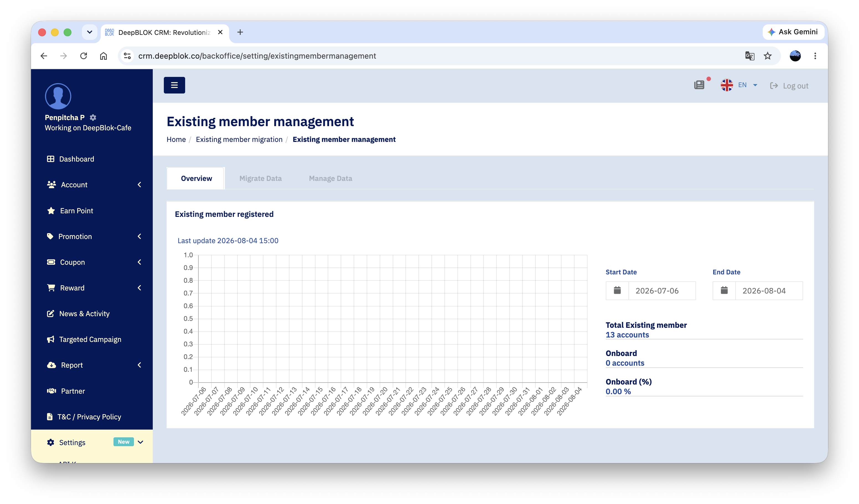This screenshot has height=504, width=859.
Task: Click the user profile avatar
Action: [58, 96]
